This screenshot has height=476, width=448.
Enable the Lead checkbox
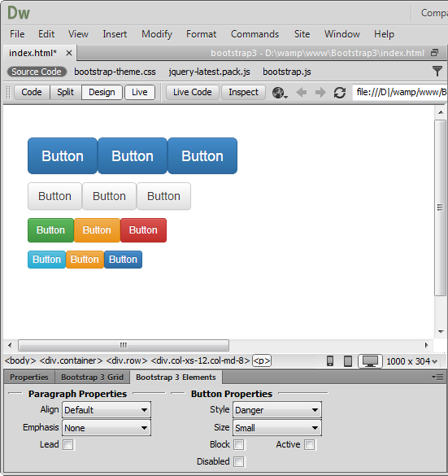click(68, 445)
